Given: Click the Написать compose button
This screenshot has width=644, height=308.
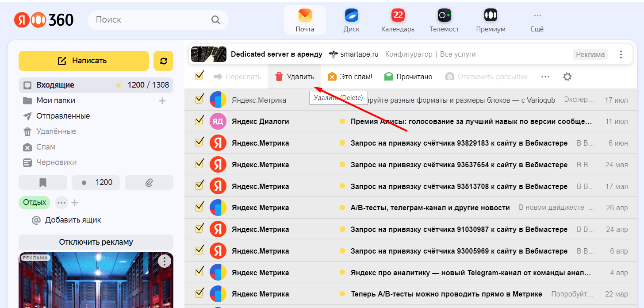Looking at the screenshot, I should (x=84, y=61).
